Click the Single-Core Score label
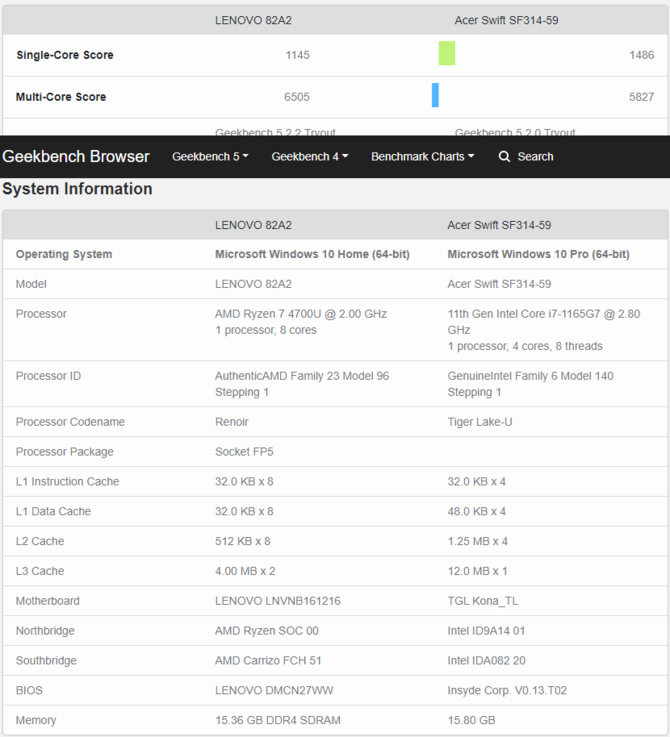 pyautogui.click(x=65, y=55)
